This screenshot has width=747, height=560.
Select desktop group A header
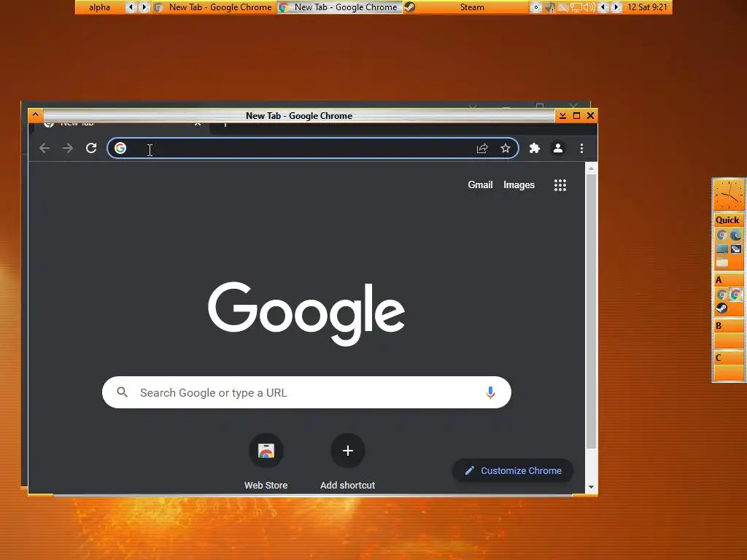(729, 280)
